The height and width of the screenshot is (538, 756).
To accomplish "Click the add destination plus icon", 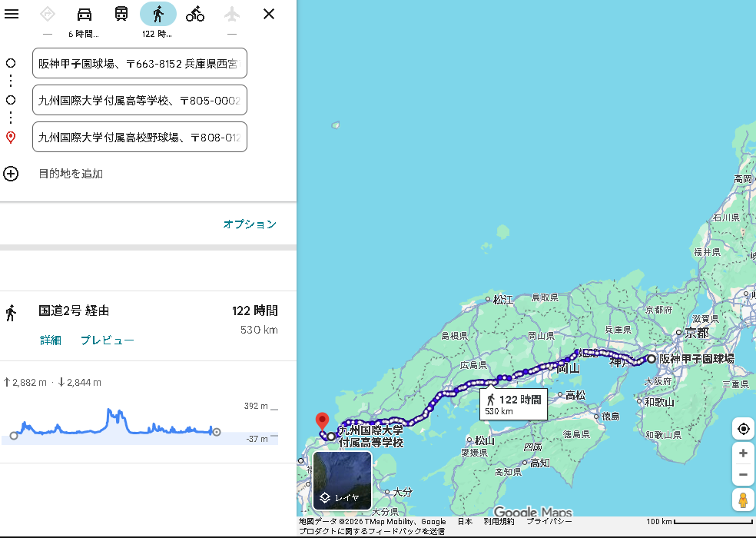I will (11, 174).
